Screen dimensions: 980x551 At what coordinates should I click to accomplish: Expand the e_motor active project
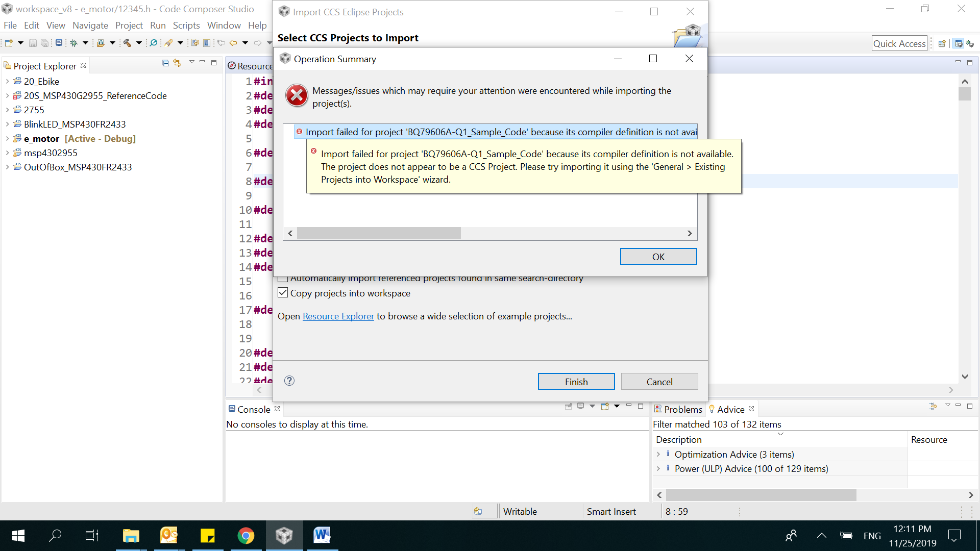tap(7, 138)
